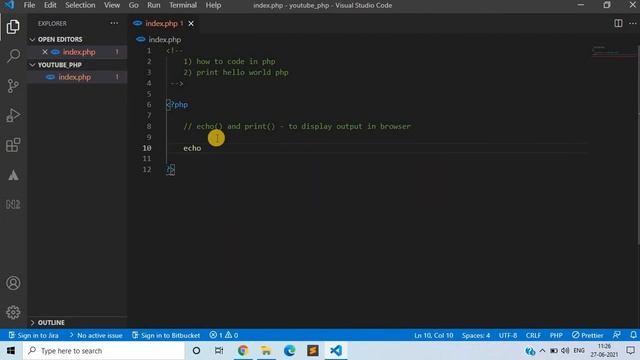
Task: Click line number 12 in gutter
Action: [147, 169]
